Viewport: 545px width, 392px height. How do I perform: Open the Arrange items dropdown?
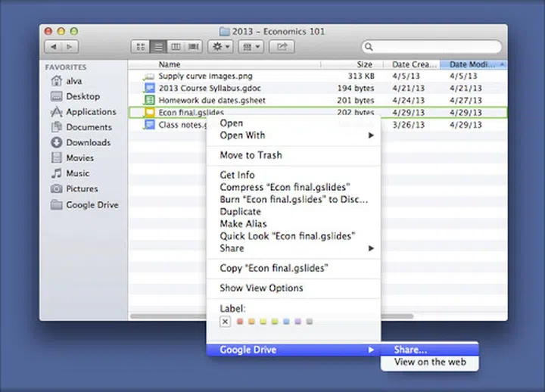coord(251,47)
